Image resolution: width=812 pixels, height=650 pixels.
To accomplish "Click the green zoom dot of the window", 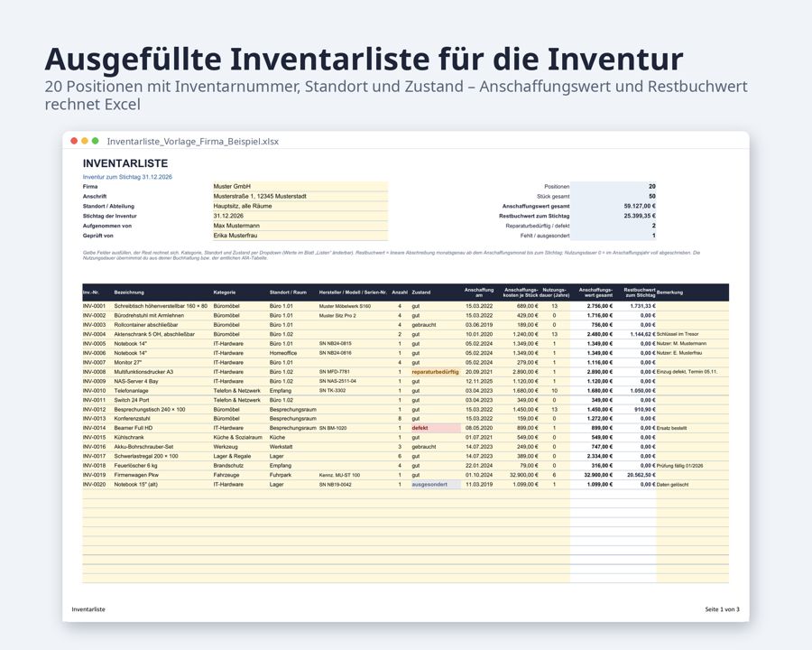I will tap(96, 141).
